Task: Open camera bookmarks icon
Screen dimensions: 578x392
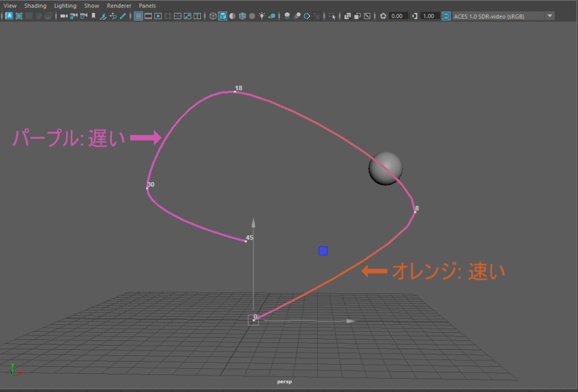Action: click(93, 16)
